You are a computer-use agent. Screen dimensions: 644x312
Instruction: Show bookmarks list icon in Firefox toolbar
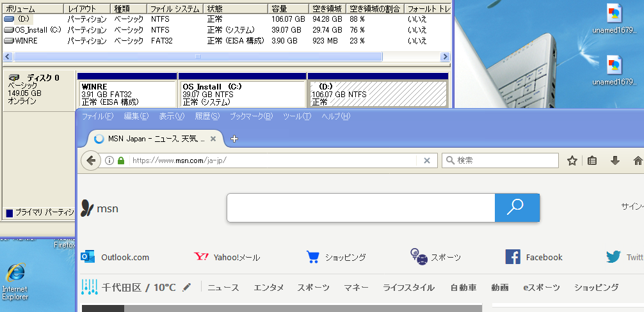click(592, 160)
